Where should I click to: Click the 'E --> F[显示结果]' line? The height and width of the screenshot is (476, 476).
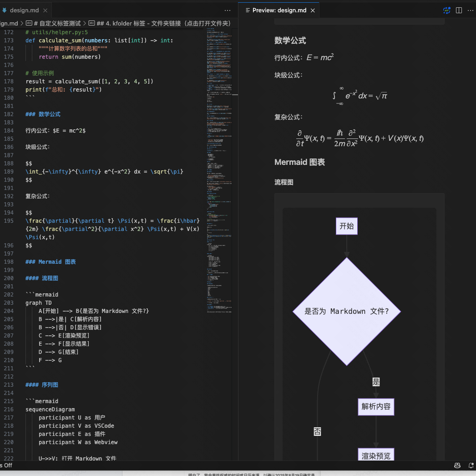[64, 344]
